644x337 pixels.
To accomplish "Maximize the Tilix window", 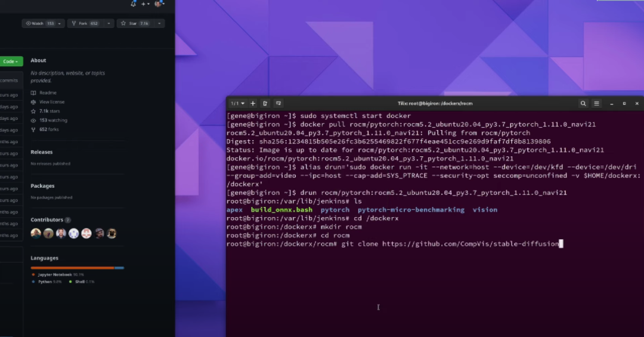I will pos(624,104).
